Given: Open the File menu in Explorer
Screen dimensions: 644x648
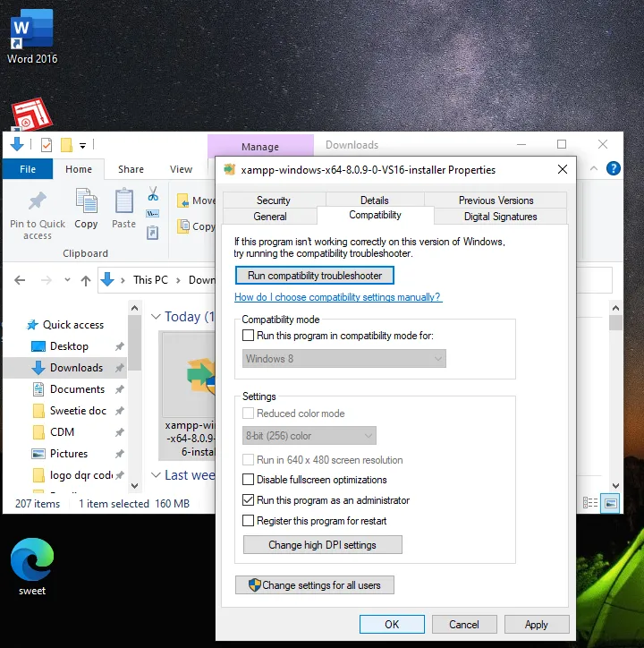Looking at the screenshot, I should point(28,169).
